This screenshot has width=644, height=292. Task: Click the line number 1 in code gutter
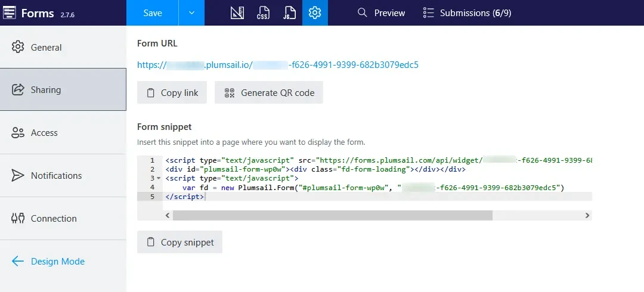(x=153, y=160)
